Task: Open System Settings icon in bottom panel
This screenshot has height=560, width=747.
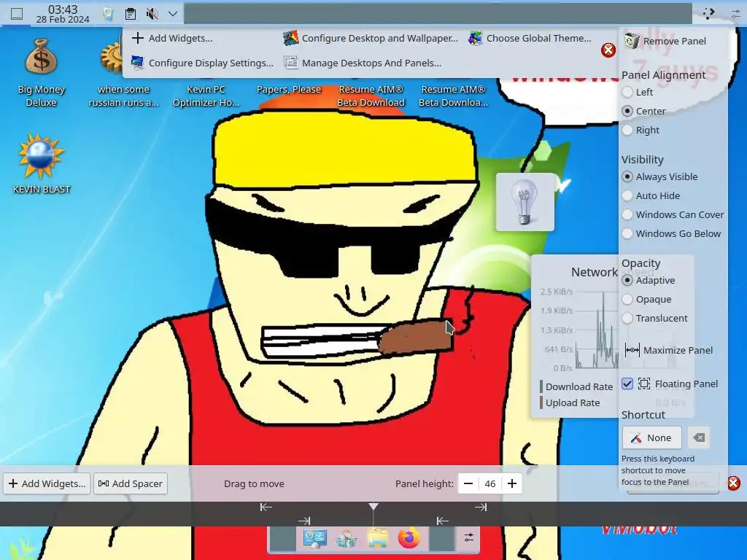Action: (x=315, y=539)
